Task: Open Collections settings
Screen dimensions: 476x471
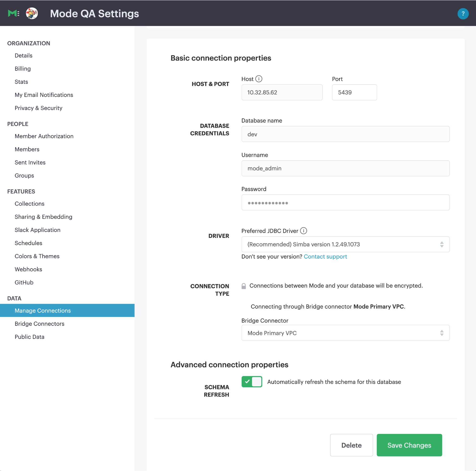Action: coord(30,204)
